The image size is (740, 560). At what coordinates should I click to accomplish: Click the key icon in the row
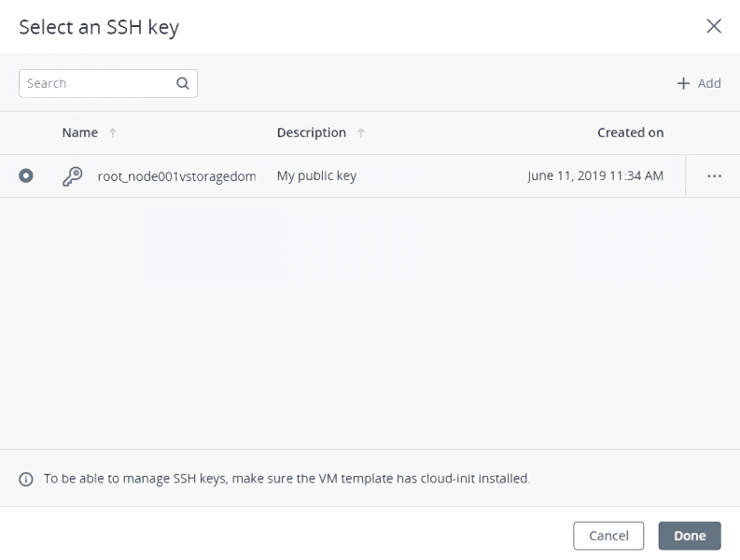(x=72, y=176)
